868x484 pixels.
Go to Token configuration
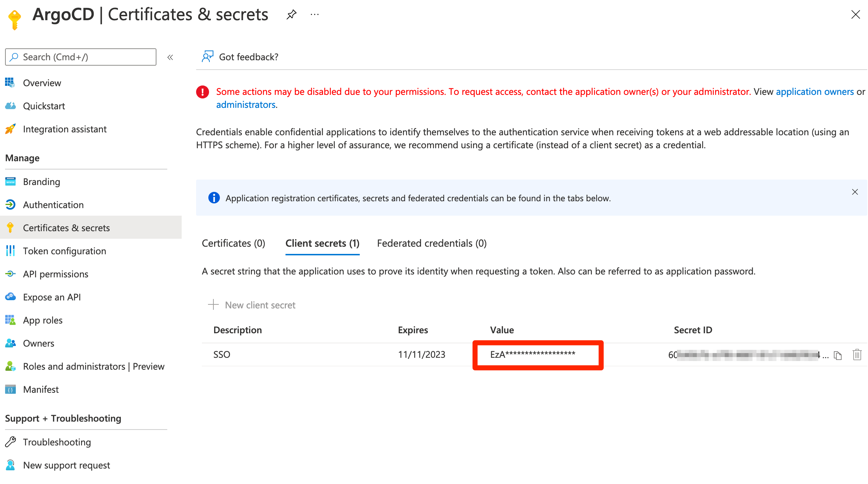64,251
